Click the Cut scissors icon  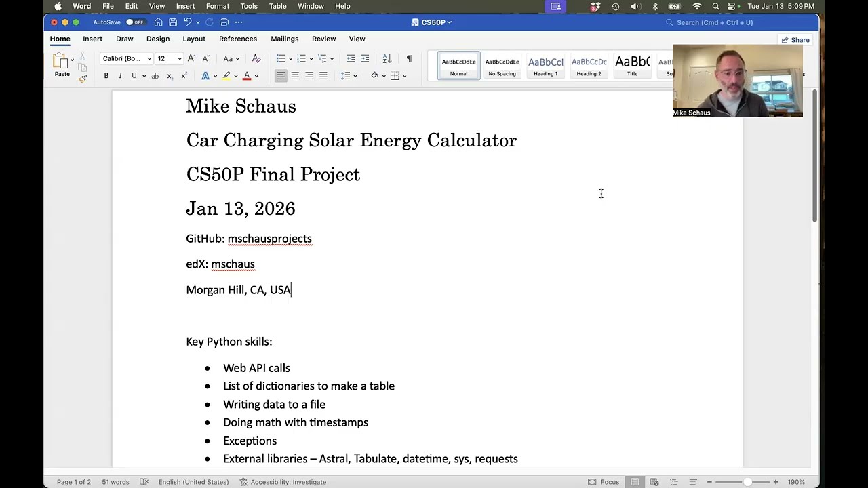(x=82, y=56)
